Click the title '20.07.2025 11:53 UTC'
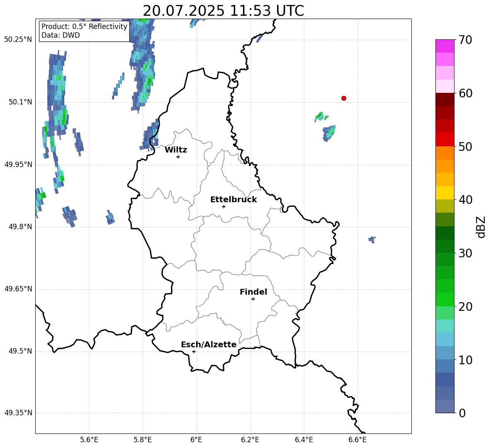The image size is (491, 448). click(x=223, y=11)
